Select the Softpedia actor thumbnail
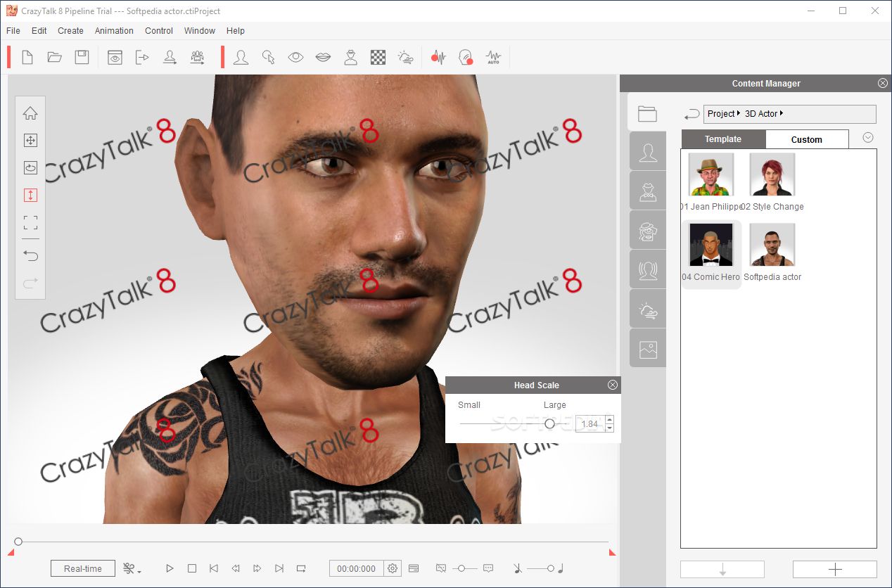This screenshot has width=892, height=588. click(x=772, y=245)
